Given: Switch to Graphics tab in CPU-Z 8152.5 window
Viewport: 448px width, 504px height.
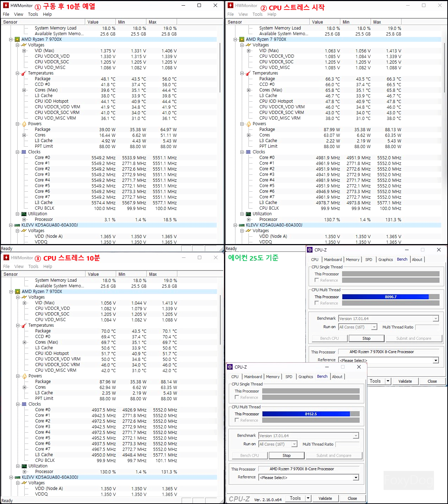Looking at the screenshot, I should [305, 377].
